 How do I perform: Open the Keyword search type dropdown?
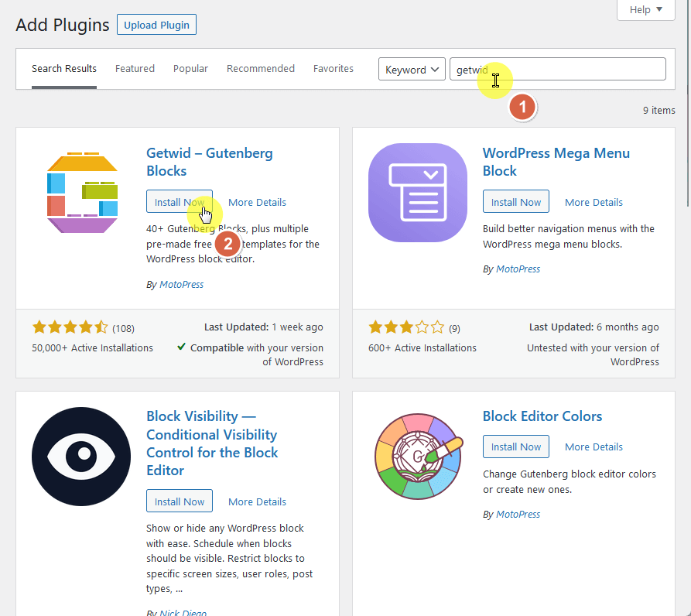click(412, 69)
